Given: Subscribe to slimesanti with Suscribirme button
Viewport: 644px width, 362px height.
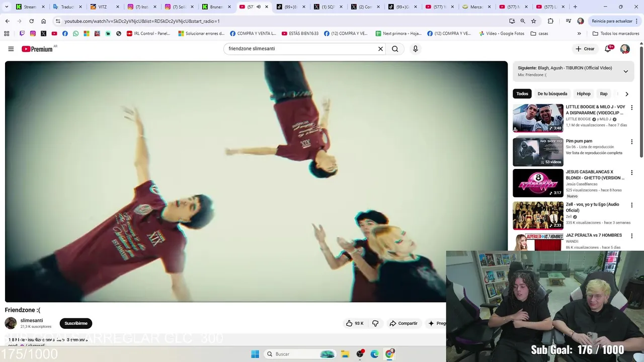Looking at the screenshot, I should point(76,323).
